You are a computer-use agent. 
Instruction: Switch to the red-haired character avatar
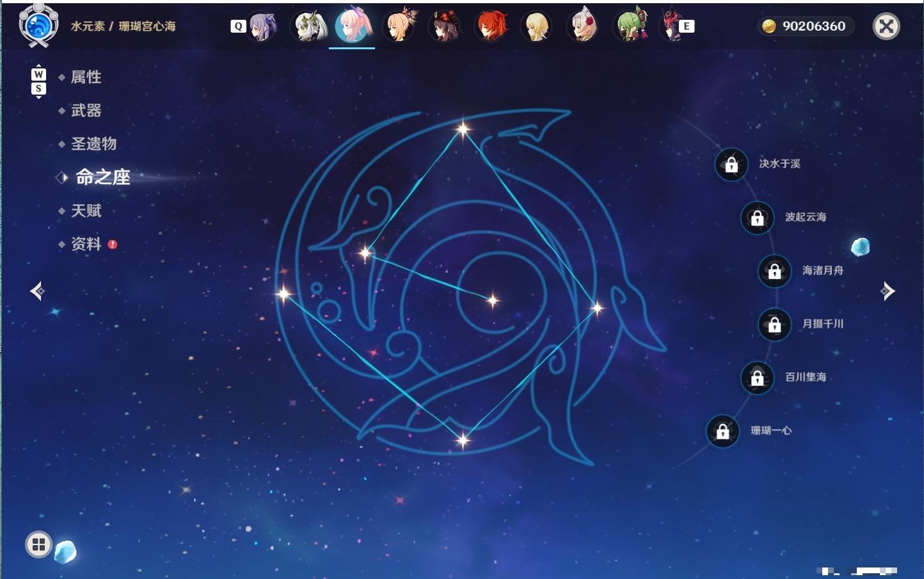[x=491, y=26]
